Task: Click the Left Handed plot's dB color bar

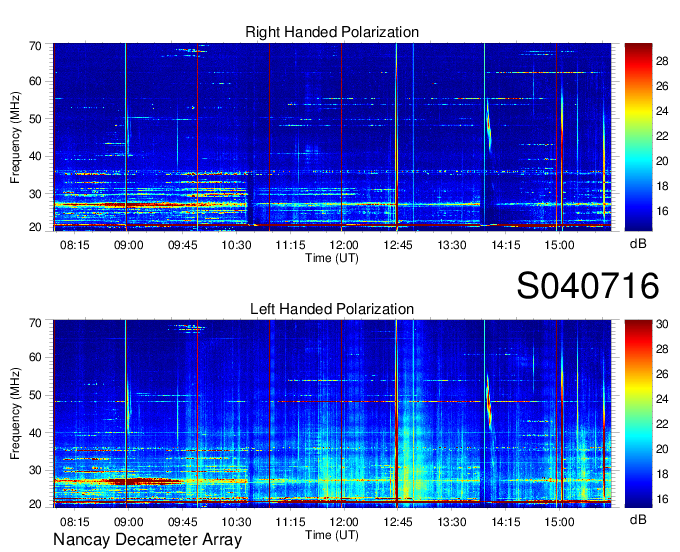Action: click(638, 414)
